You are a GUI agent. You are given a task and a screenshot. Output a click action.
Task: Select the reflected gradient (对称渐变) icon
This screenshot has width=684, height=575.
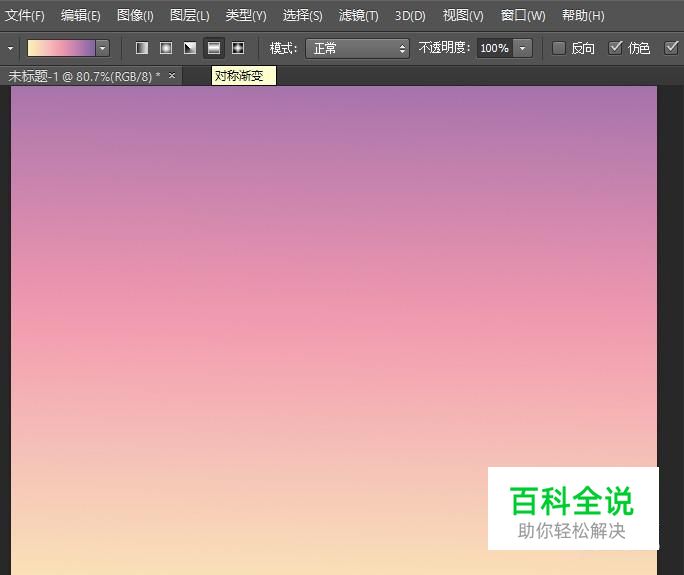[x=214, y=48]
